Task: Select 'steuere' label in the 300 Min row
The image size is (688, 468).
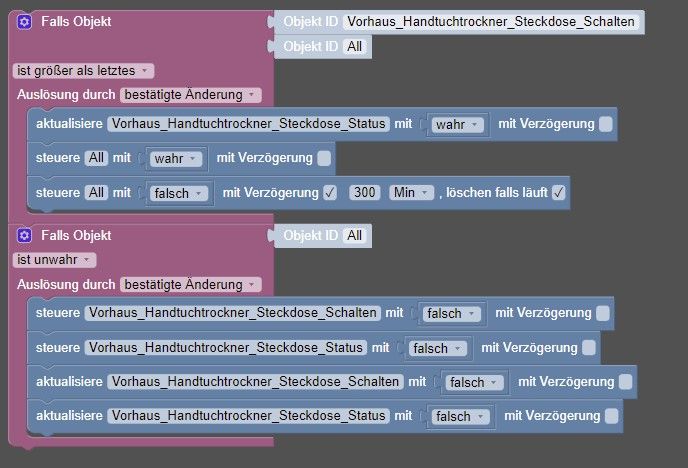Action: click(58, 193)
